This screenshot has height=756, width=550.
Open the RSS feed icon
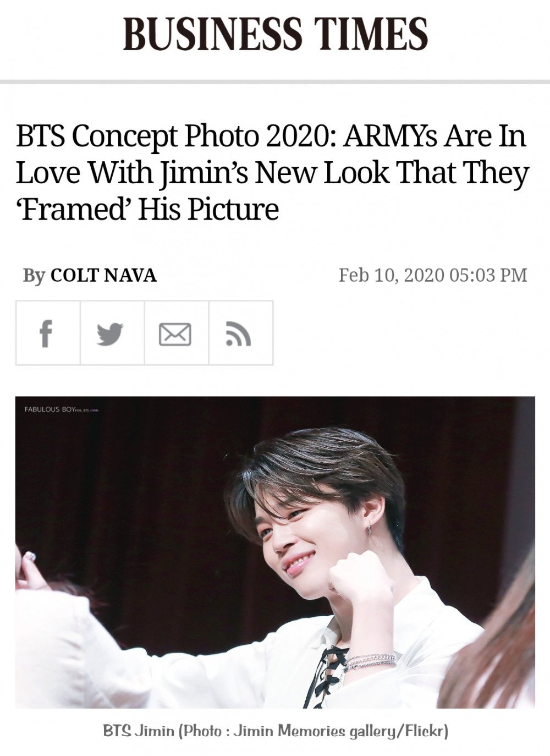pos(241,333)
